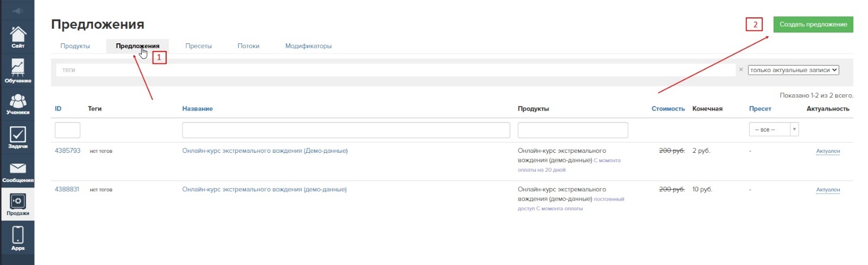Open offer ID 4385793 link

tap(67, 151)
